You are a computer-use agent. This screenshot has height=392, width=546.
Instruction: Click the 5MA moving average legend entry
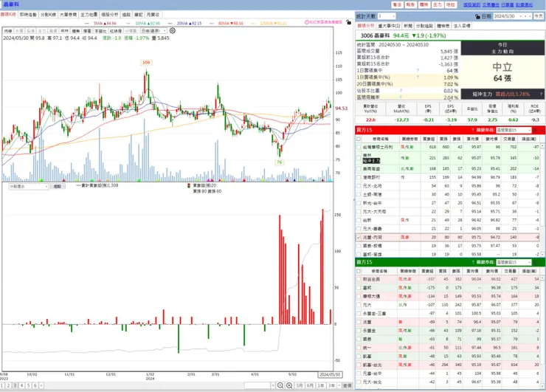pyautogui.click(x=105, y=23)
